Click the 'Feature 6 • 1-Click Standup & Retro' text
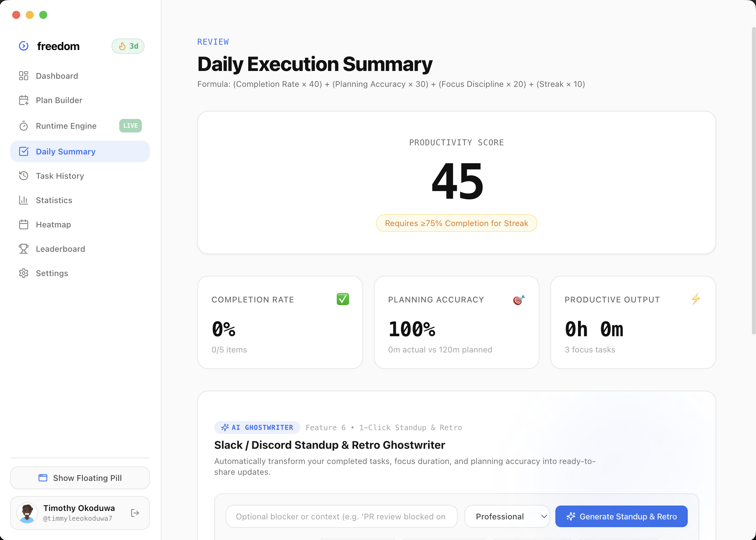Viewport: 756px width, 540px height. point(384,427)
